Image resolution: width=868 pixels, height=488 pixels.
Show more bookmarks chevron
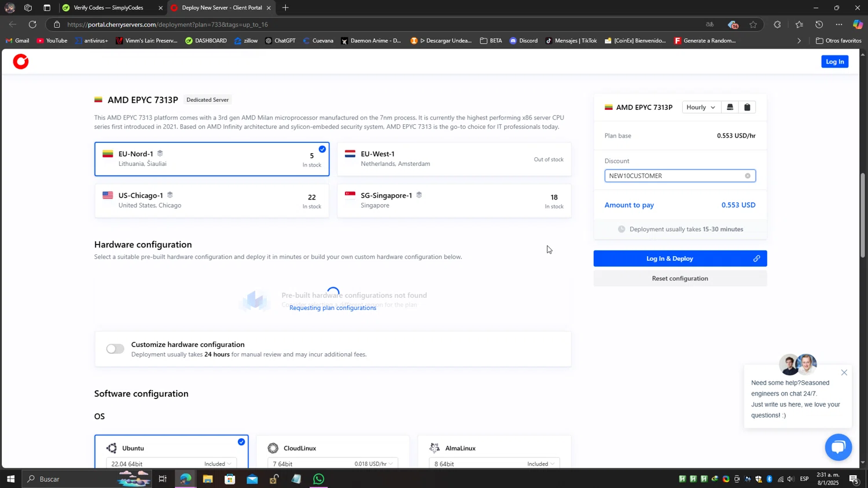[x=799, y=40]
